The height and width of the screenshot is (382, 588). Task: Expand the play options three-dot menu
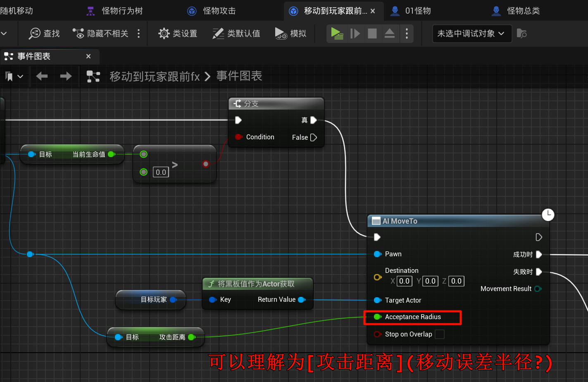[407, 33]
